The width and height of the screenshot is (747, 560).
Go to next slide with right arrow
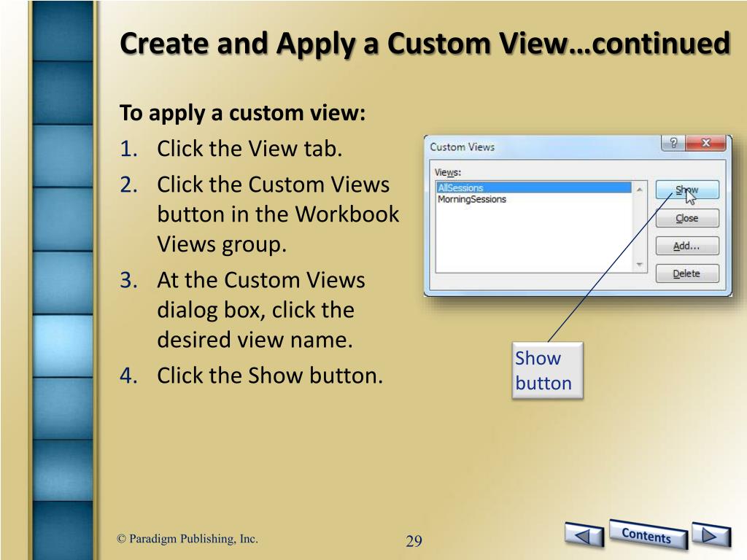[x=711, y=535]
